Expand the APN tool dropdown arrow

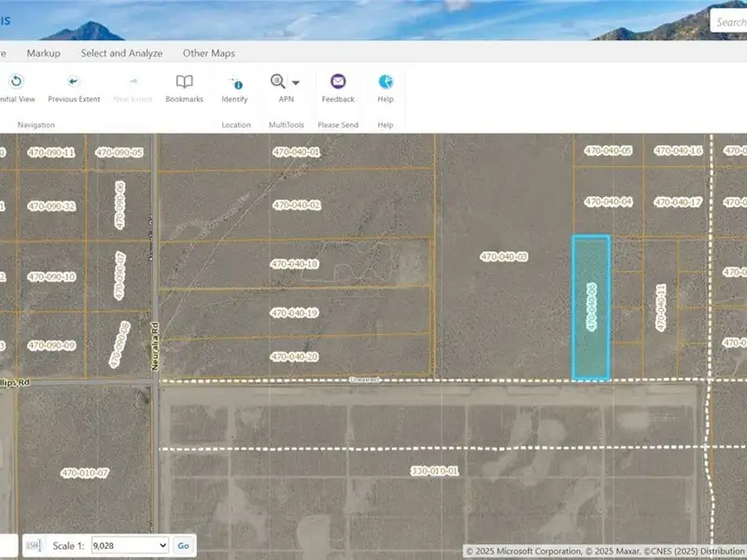(296, 83)
